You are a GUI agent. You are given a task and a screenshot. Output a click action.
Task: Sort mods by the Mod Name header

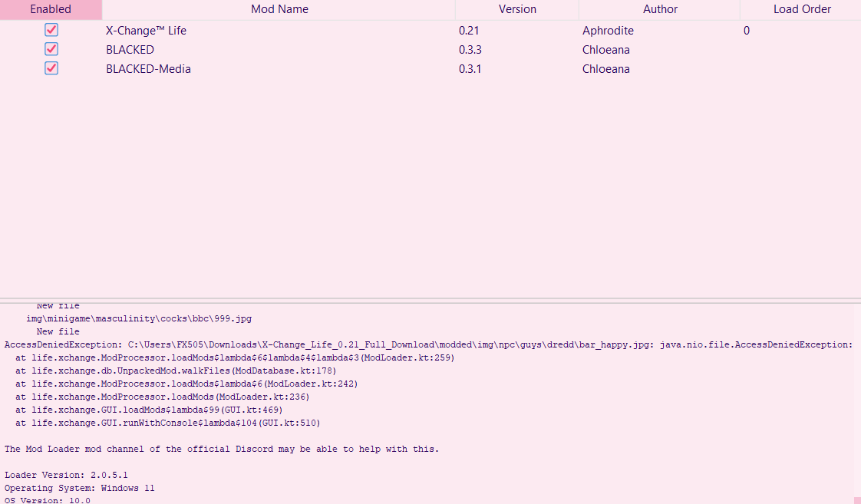pos(279,9)
